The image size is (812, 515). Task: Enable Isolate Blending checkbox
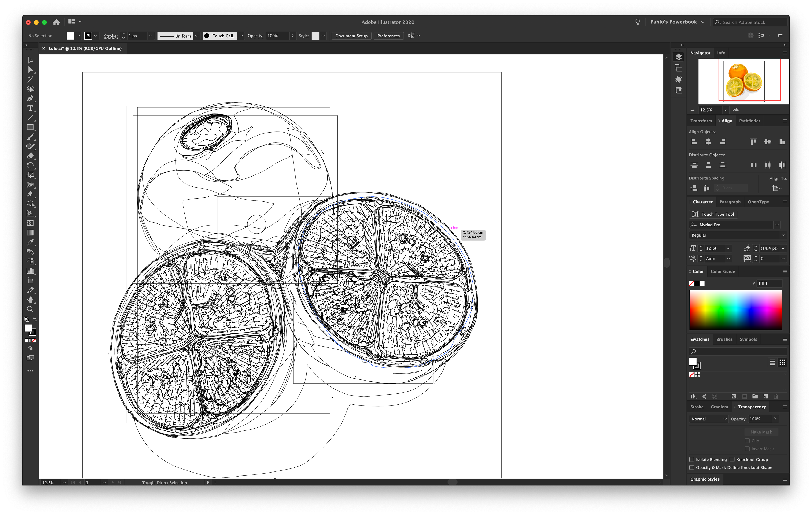(x=692, y=459)
